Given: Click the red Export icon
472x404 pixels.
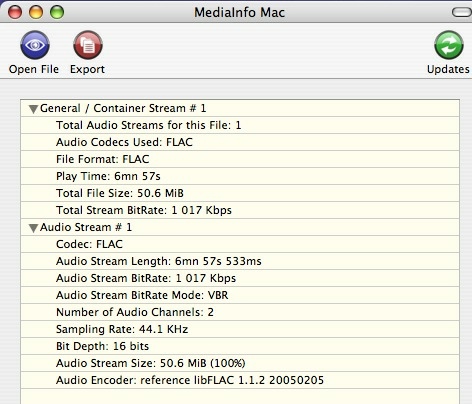Looking at the screenshot, I should click(x=88, y=45).
